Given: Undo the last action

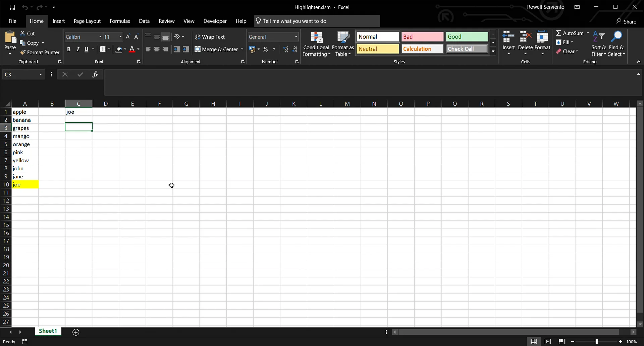Looking at the screenshot, I should coord(24,7).
